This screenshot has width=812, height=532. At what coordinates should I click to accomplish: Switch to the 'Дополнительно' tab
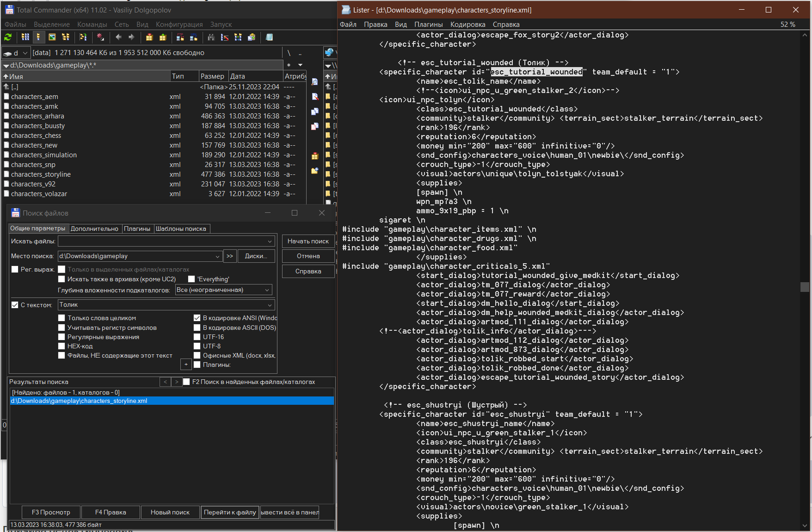pyautogui.click(x=94, y=229)
